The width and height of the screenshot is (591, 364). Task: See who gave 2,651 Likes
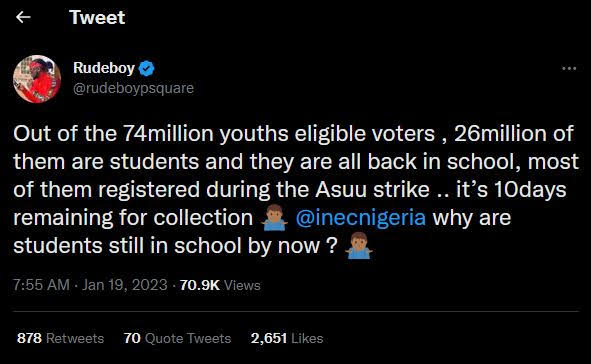tap(287, 338)
